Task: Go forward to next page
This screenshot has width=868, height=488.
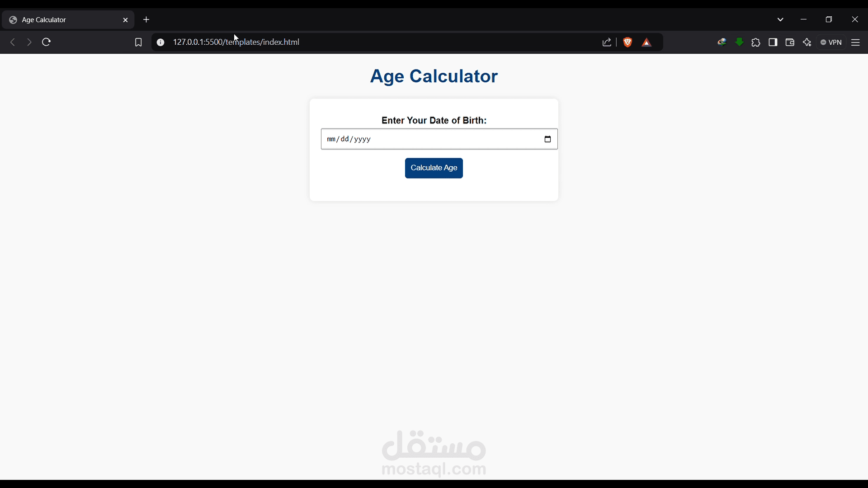Action: tap(29, 42)
